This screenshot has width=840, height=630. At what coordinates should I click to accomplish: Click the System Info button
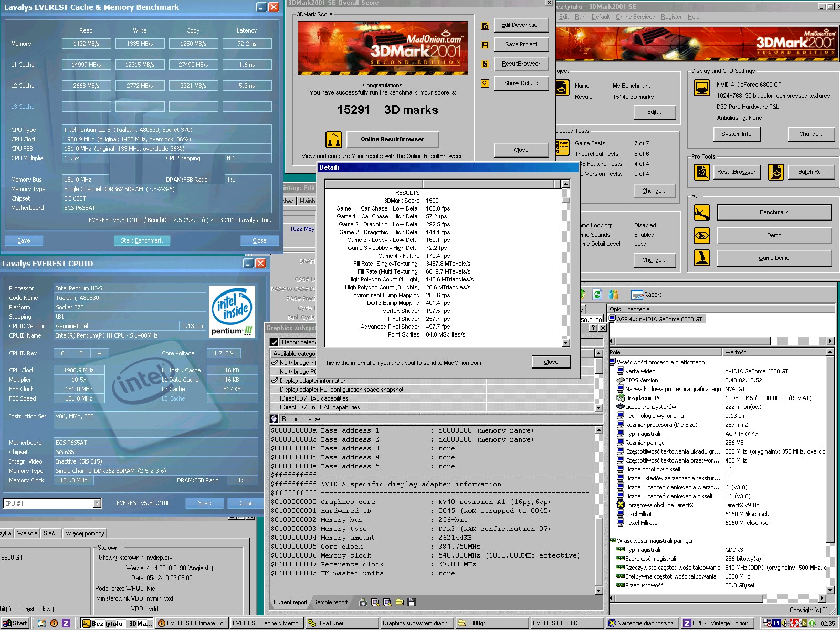pyautogui.click(x=736, y=134)
